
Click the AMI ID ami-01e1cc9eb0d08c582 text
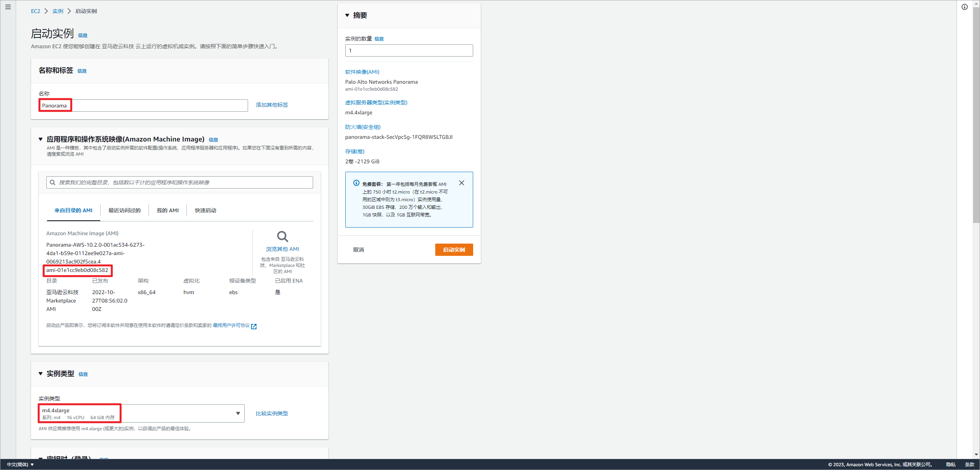[x=77, y=270]
